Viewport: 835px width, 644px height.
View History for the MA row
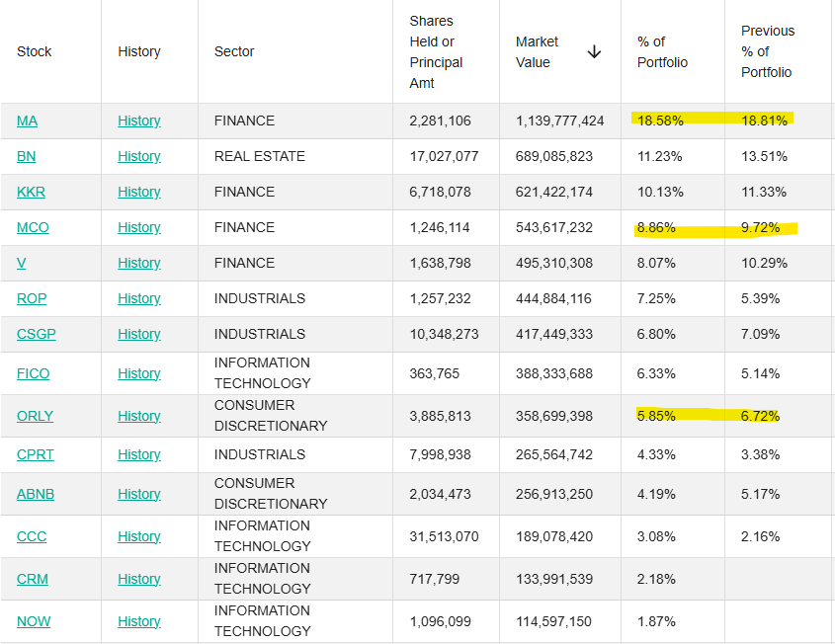(139, 121)
